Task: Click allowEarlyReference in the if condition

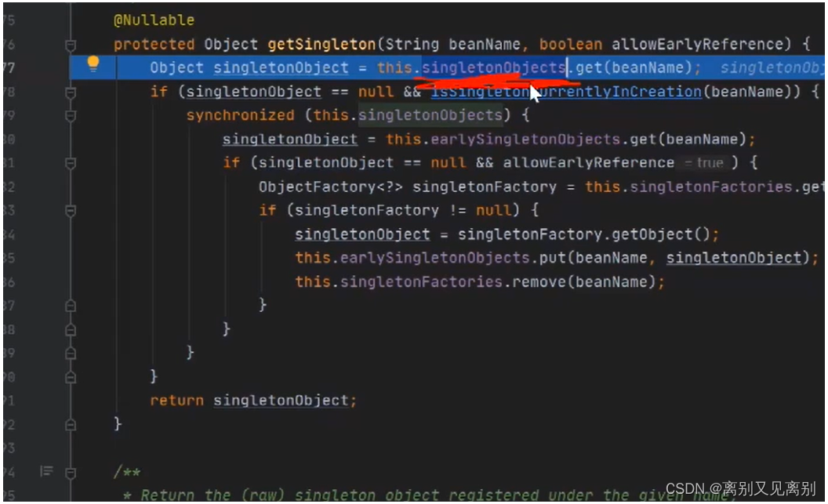Action: point(588,162)
